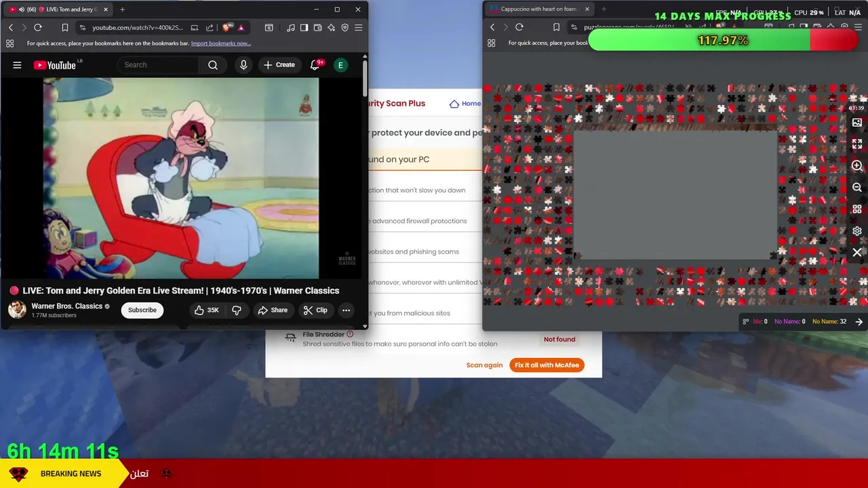Dislike the Tom and Jerry live stream
The height and width of the screenshot is (488, 868).
tap(237, 310)
